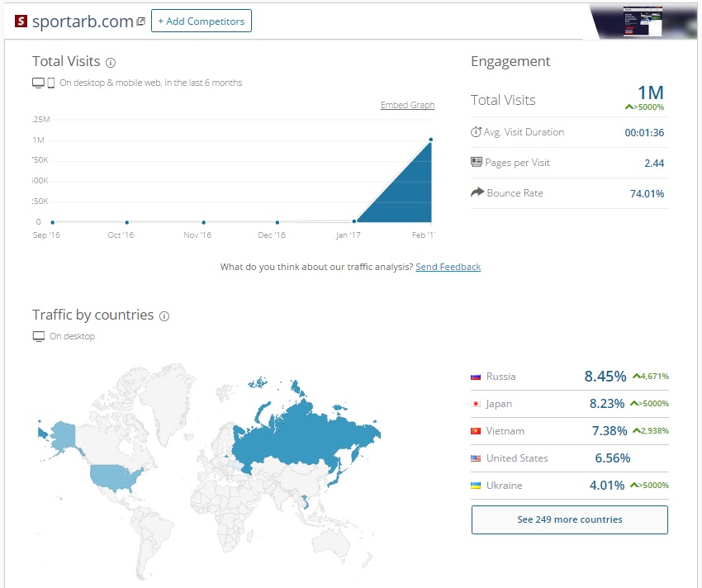The image size is (702, 588).
Task: Click the Vietnam flag icon
Action: click(x=476, y=431)
